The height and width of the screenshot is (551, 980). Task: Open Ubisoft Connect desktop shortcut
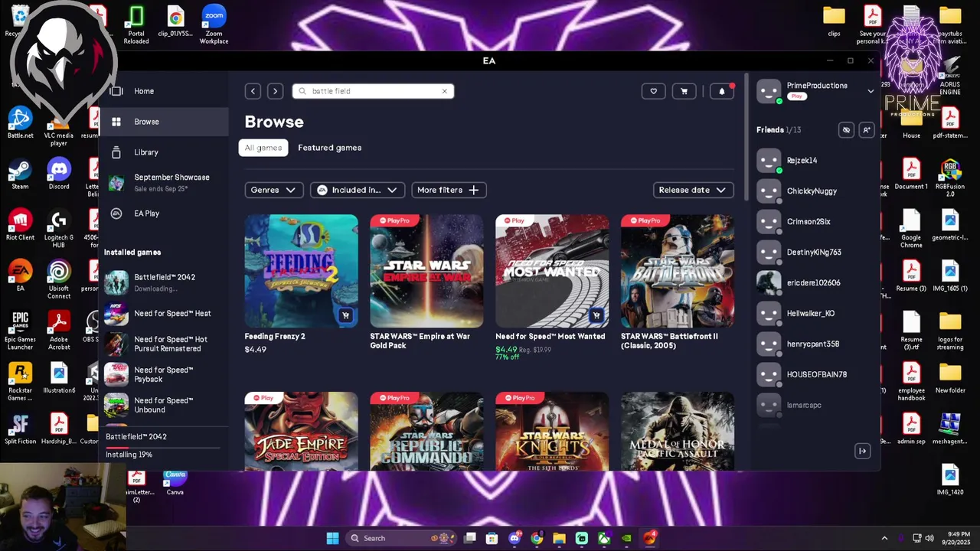(x=59, y=280)
